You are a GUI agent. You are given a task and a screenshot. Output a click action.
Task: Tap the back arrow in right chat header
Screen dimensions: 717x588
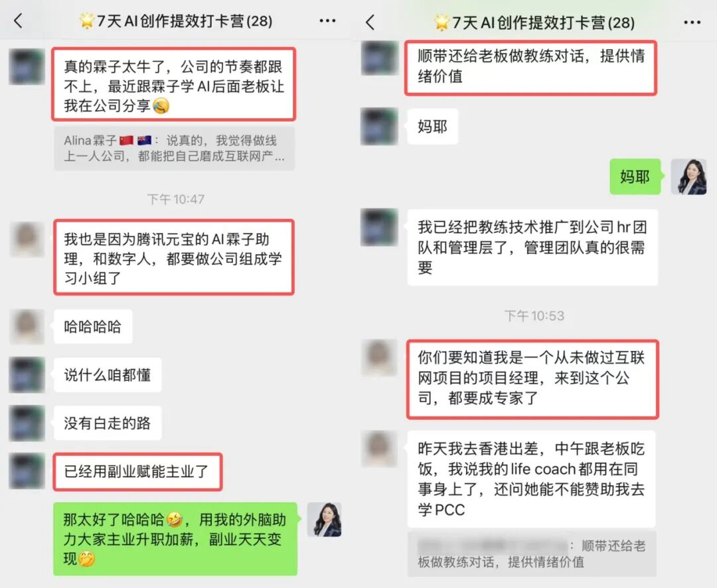click(x=370, y=22)
